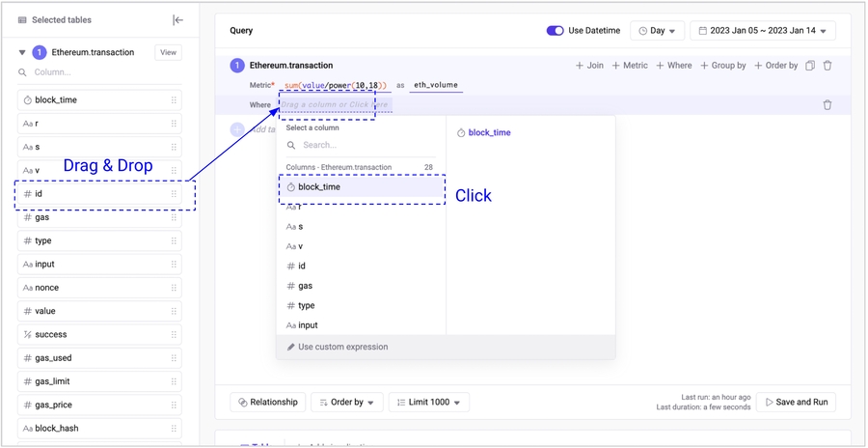Open the date range picker
This screenshot has width=868, height=448.
(x=763, y=31)
